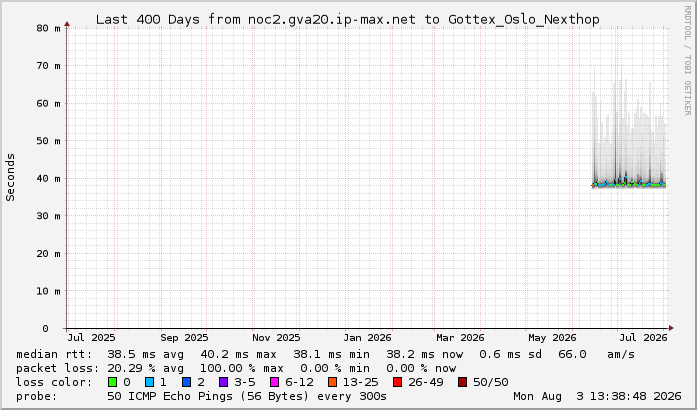
Task: Click the timestamp Mon Aug 3 13:38:48 2026
Action: (x=597, y=396)
